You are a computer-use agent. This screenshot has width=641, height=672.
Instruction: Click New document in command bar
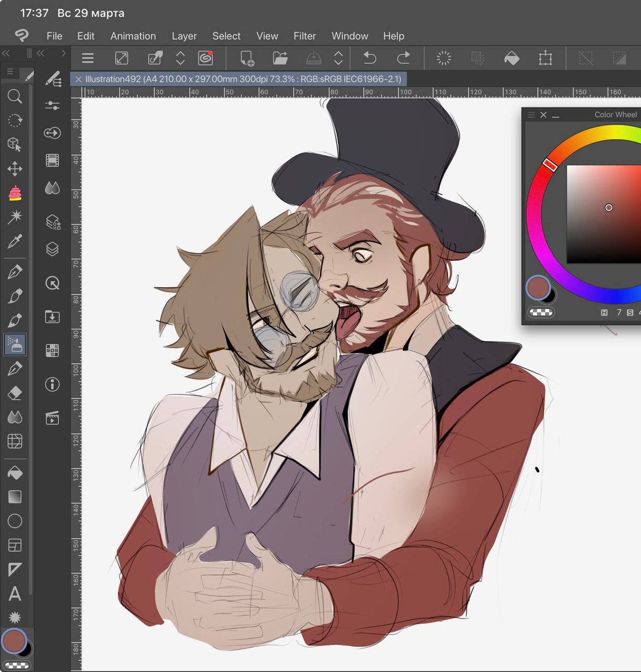247,58
